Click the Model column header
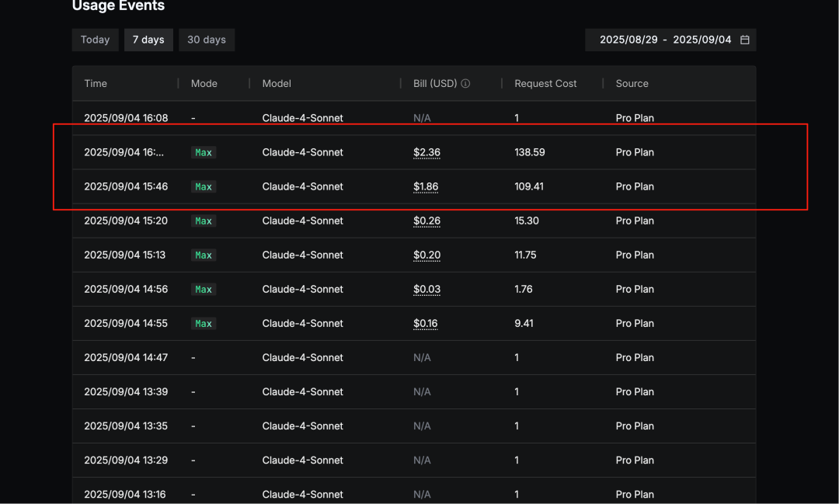The image size is (839, 504). click(277, 84)
